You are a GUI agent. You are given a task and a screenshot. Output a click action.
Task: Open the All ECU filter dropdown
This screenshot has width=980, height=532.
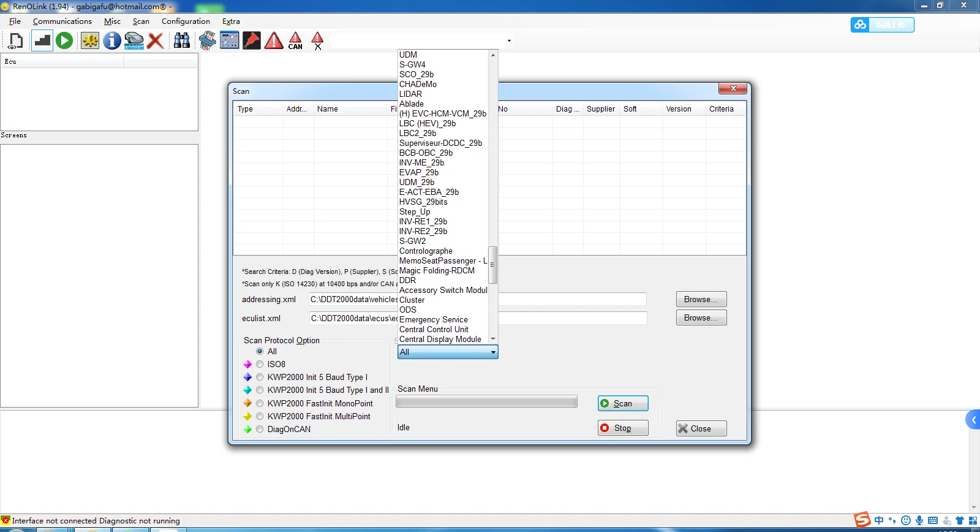click(448, 352)
